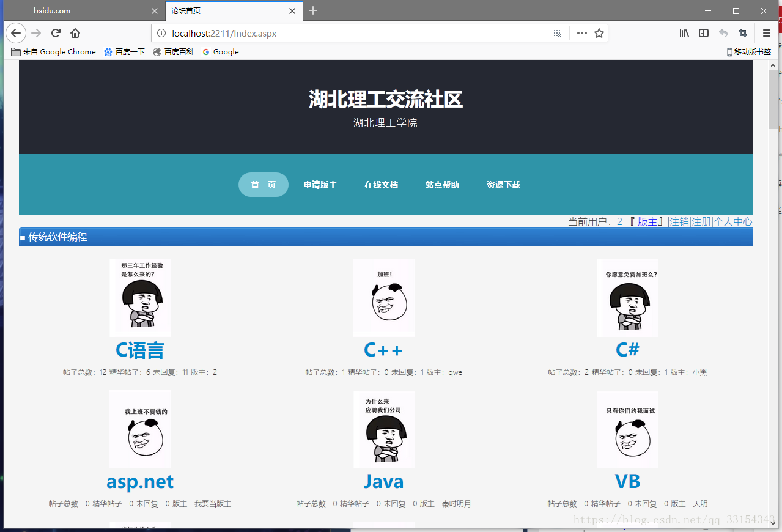Open the browser home page icon
The image size is (782, 532).
[x=75, y=33]
